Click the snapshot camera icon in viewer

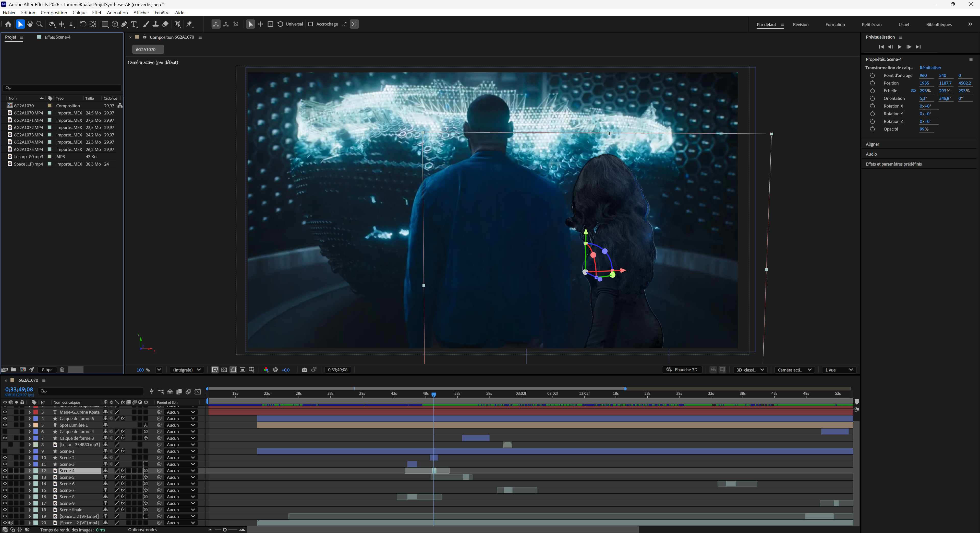pos(304,370)
